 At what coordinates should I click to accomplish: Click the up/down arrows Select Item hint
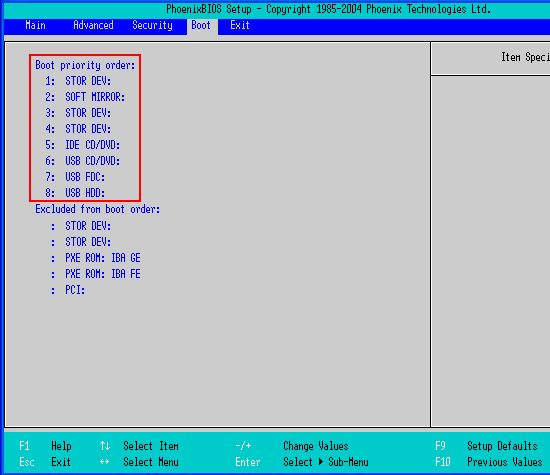[139, 446]
